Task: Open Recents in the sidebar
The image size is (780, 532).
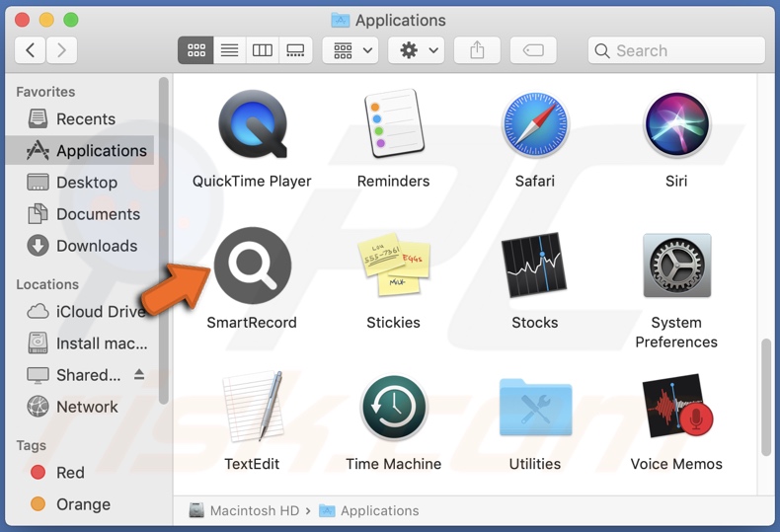Action: tap(80, 118)
